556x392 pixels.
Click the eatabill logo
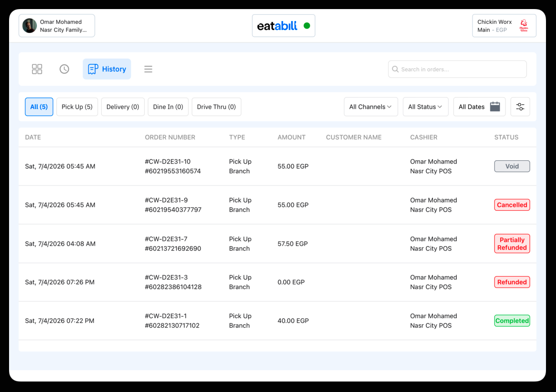click(x=277, y=26)
